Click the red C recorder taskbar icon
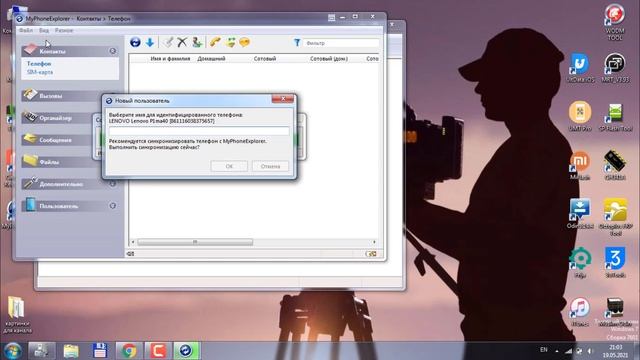640x360 pixels. 158,351
